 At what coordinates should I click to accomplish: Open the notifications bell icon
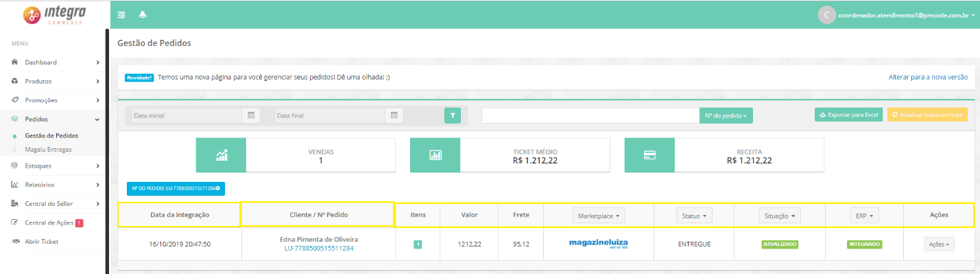point(142,14)
